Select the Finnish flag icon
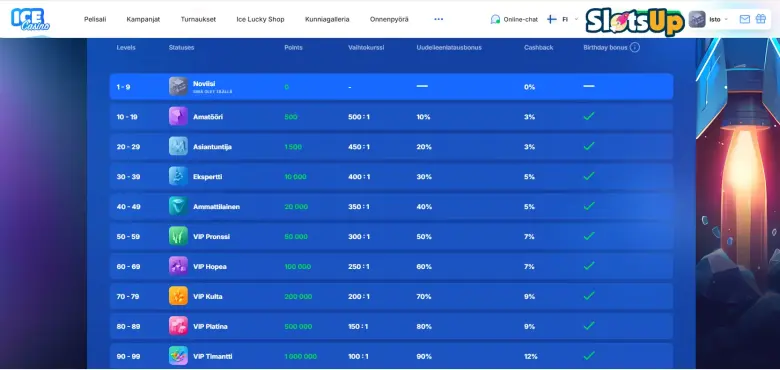780x370 pixels. [551, 19]
